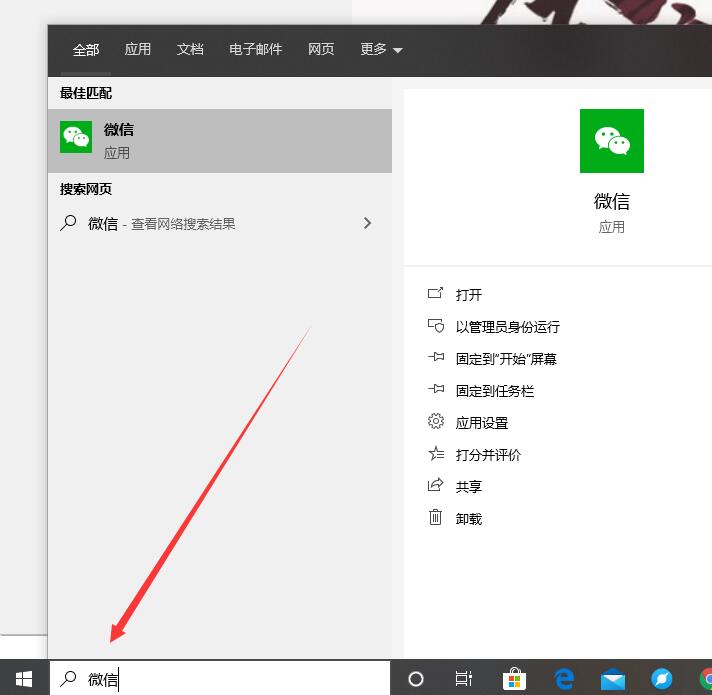Click the taskbar search field containing 微信

tap(220, 679)
